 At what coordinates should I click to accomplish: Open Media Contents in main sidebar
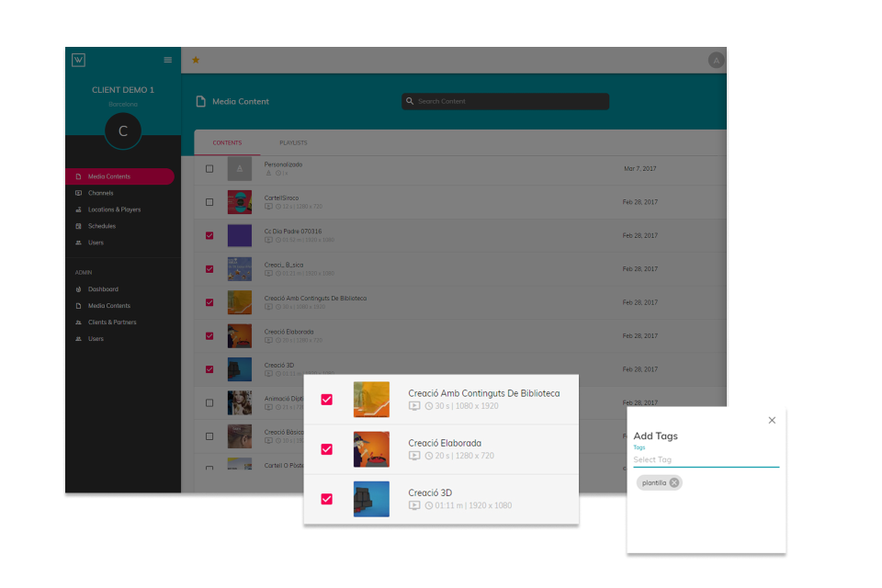click(x=119, y=176)
